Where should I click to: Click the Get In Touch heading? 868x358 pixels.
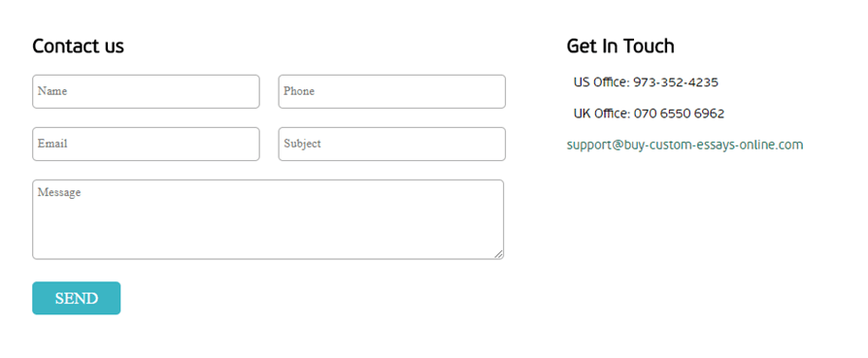pyautogui.click(x=620, y=46)
